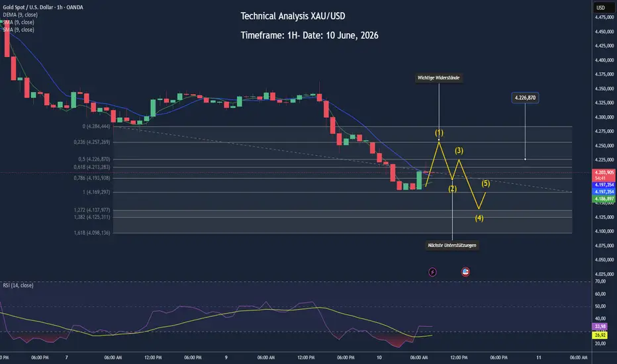Click the purple lightning event icon
This screenshot has height=364, width=617.
click(432, 272)
